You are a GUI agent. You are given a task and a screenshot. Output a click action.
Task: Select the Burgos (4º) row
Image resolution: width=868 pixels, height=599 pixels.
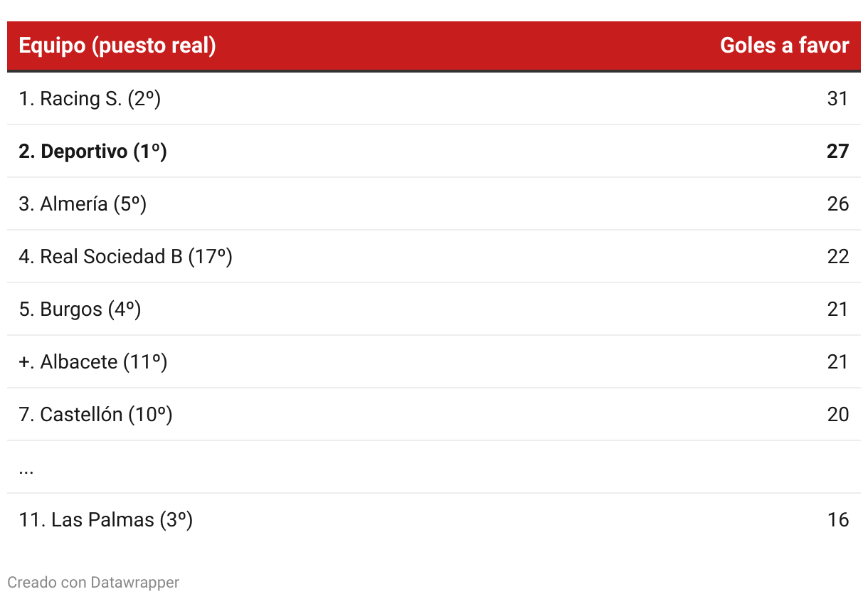(434, 309)
